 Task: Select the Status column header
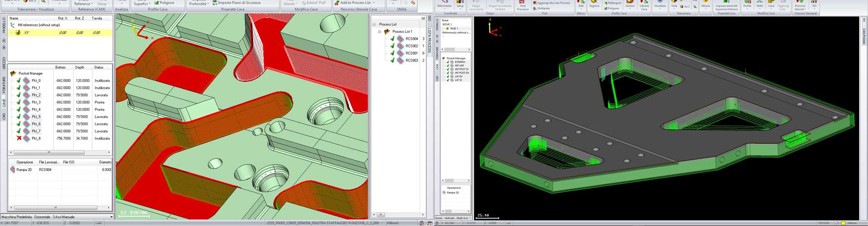(99, 67)
